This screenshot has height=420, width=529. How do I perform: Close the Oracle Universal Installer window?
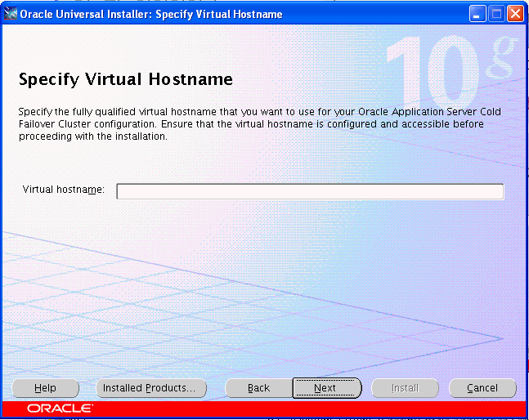tap(515, 14)
